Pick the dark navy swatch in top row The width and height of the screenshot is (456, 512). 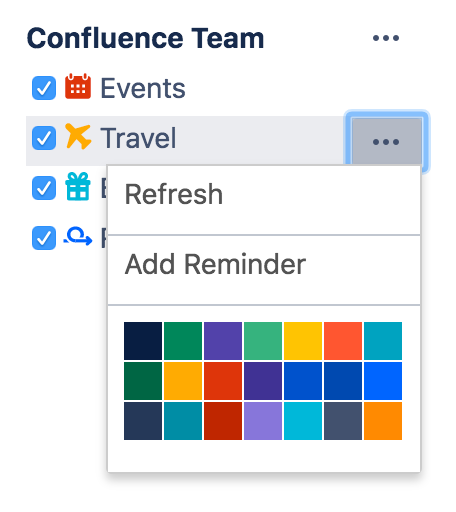click(x=143, y=341)
